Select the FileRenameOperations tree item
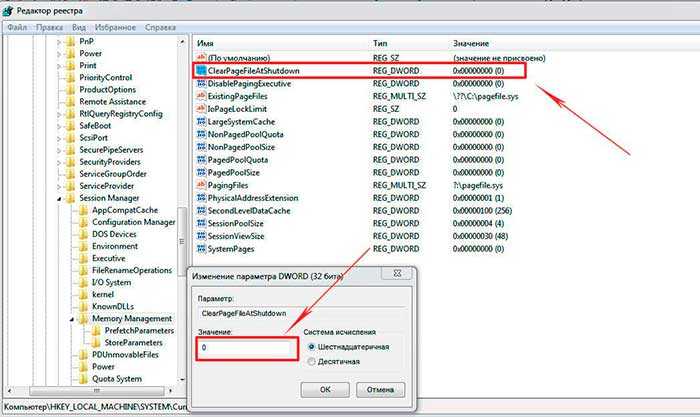This screenshot has width=700, height=417. pos(132,271)
